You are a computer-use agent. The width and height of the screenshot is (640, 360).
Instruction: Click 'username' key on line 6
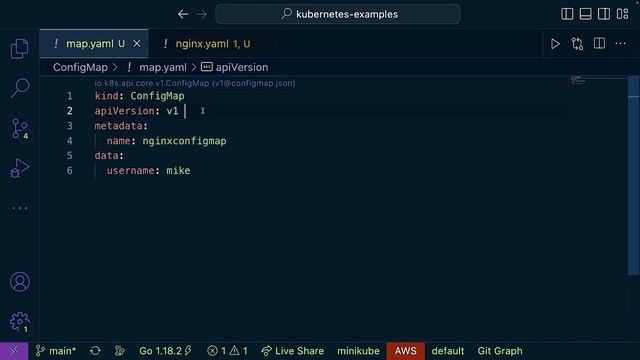(131, 171)
